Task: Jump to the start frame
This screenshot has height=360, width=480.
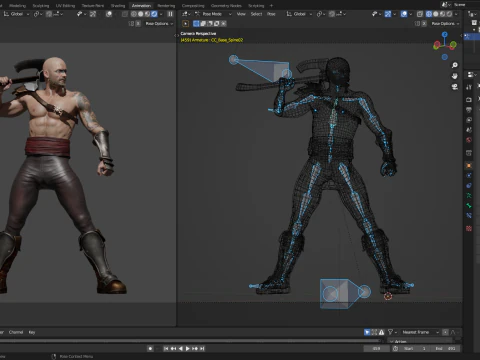Action: point(166,349)
